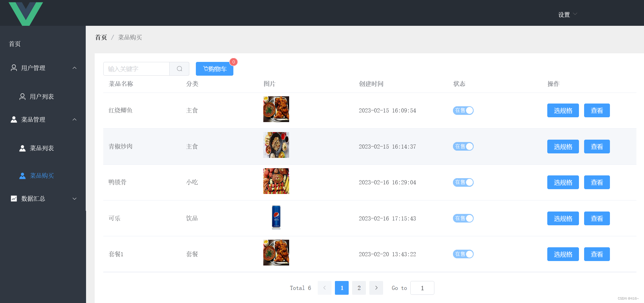Expand the 数据汇总 menu chevron

74,198
